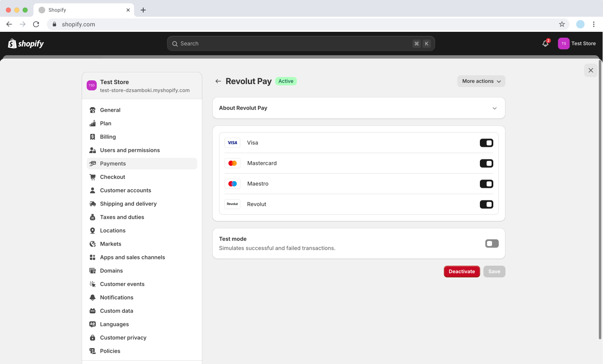Viewport: 603px width, 364px height.
Task: Open General settings
Action: pos(142,110)
